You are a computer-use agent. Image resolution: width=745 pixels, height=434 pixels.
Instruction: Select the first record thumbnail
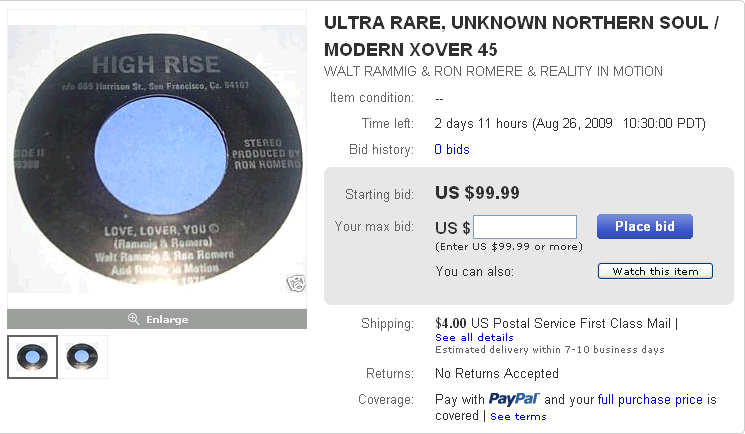32,357
